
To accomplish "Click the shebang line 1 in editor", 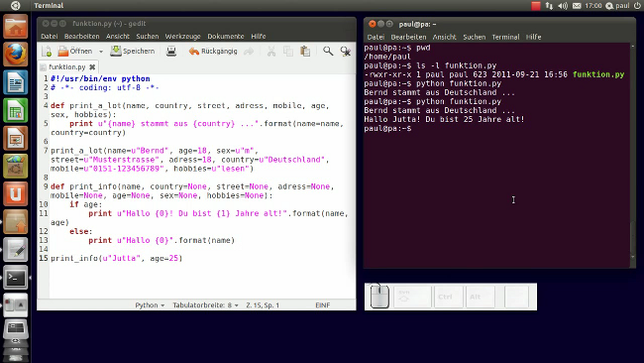I will point(100,78).
